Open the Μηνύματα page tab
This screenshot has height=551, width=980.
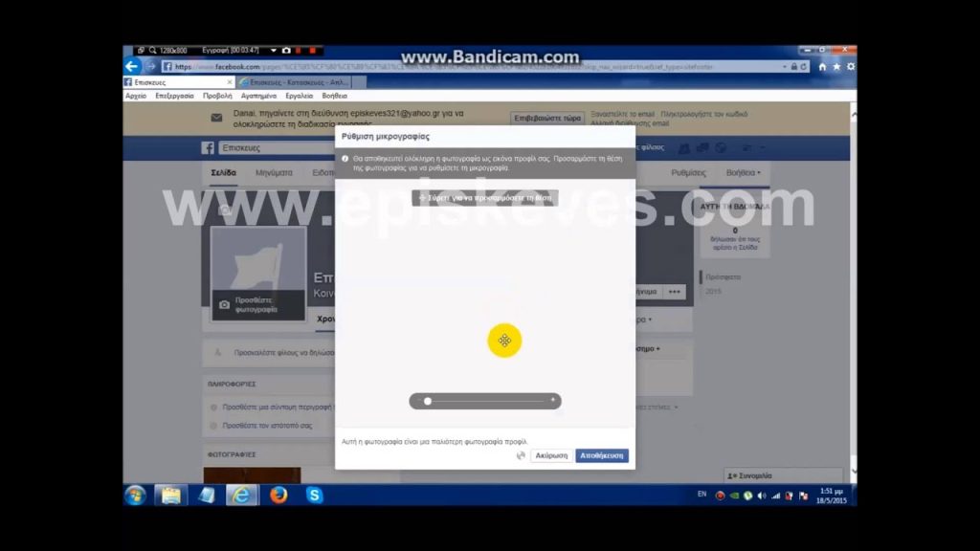click(x=274, y=173)
